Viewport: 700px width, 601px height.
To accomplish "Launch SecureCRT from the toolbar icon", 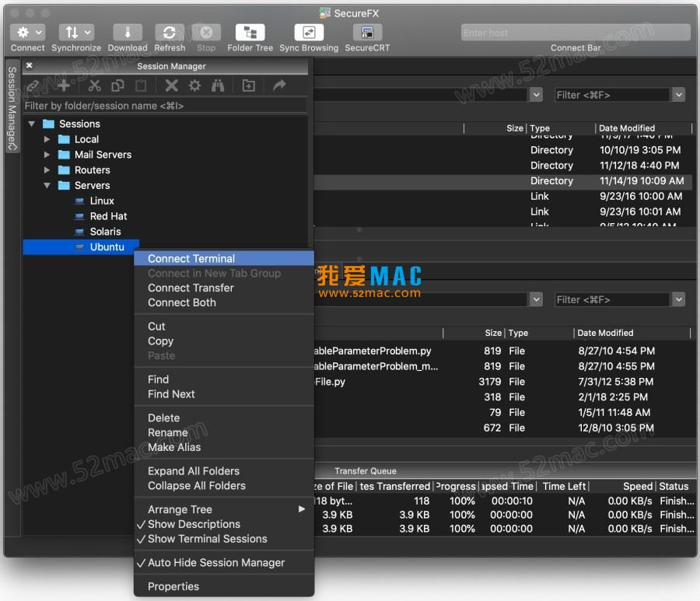I will [367, 33].
